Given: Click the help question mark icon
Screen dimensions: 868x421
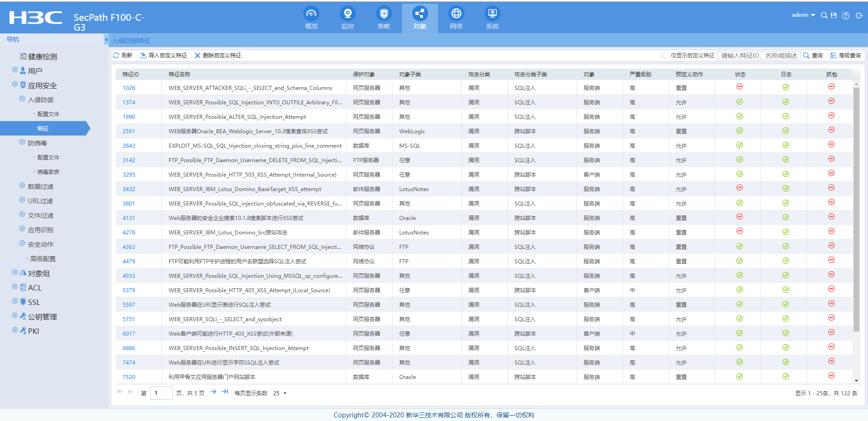Looking at the screenshot, I should click(846, 16).
